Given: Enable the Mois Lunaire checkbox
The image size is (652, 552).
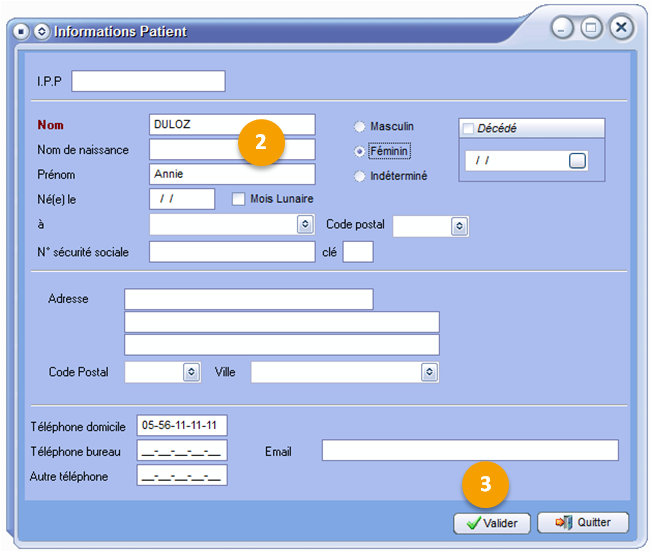Looking at the screenshot, I should pos(239,199).
